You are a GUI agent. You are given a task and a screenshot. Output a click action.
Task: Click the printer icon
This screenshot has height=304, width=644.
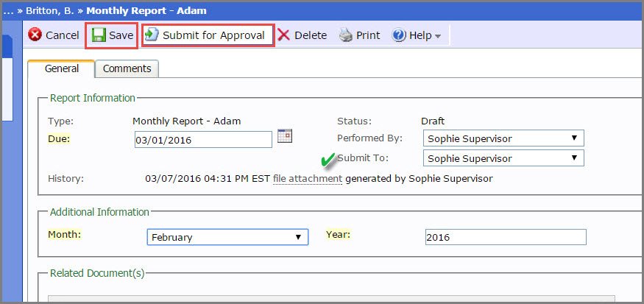(346, 35)
